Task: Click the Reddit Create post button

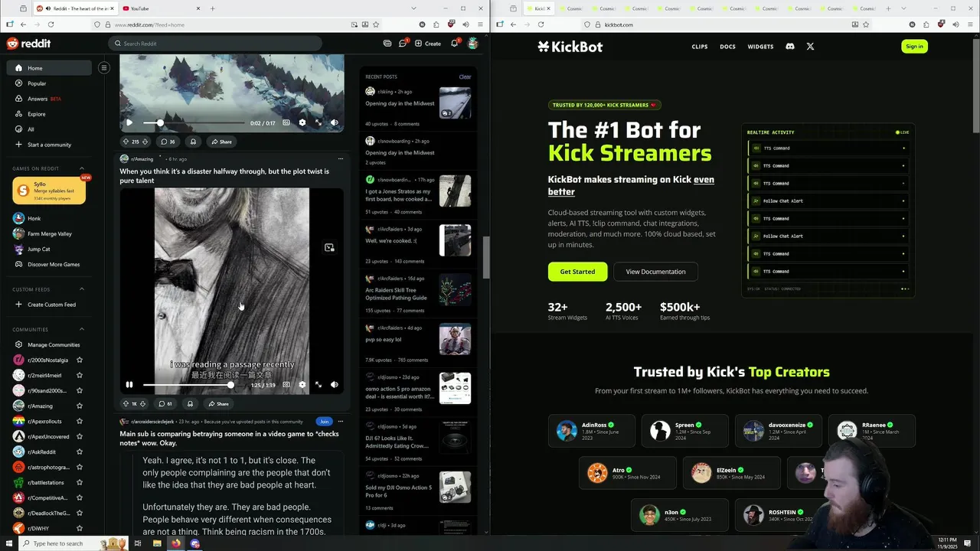Action: pos(428,44)
